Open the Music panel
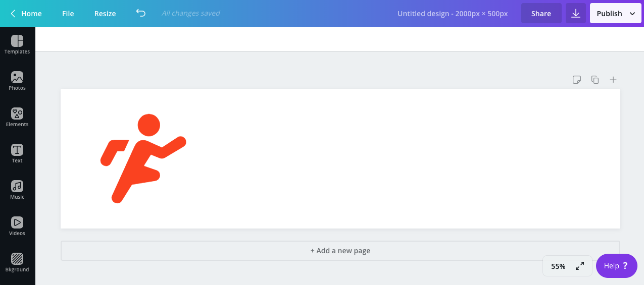The height and width of the screenshot is (285, 644). [17, 190]
